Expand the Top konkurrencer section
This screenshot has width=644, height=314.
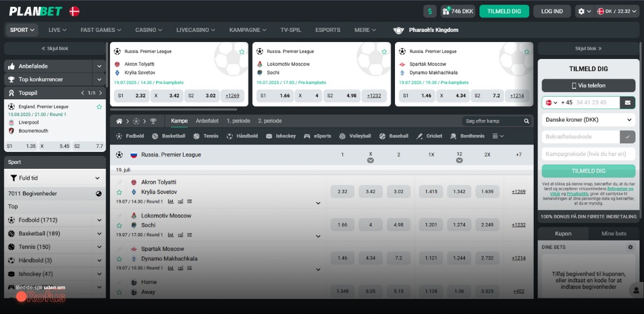[x=99, y=80]
